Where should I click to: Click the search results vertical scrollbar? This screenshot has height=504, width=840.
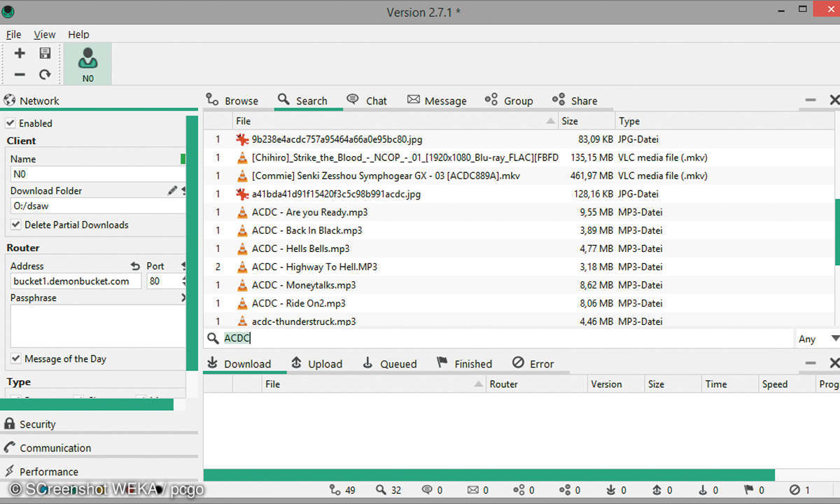point(837,232)
